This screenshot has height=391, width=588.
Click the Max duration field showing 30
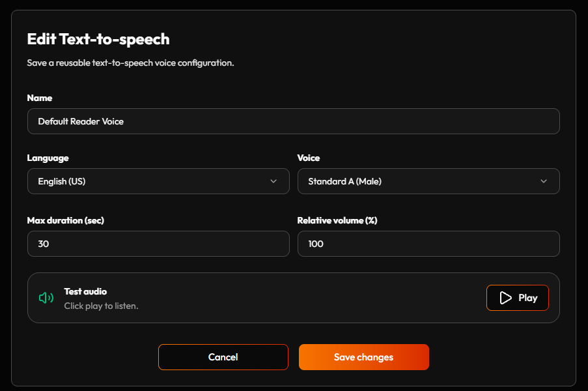pos(158,244)
